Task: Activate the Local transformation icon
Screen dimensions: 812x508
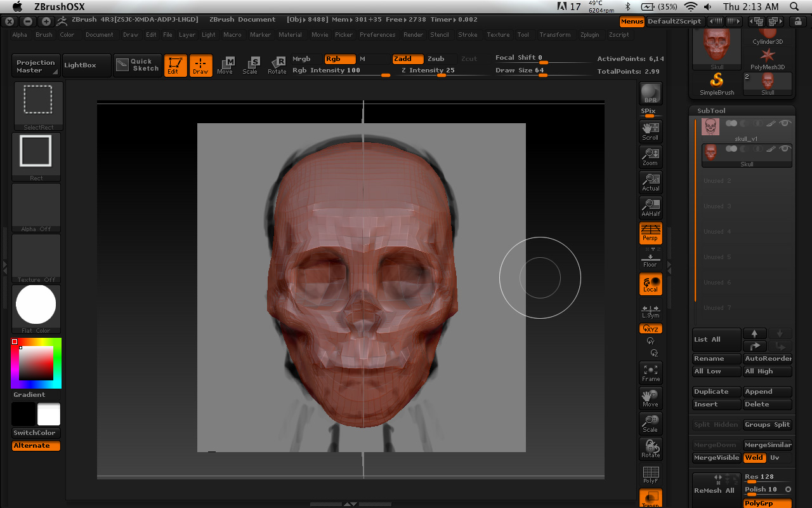Action: 650,284
